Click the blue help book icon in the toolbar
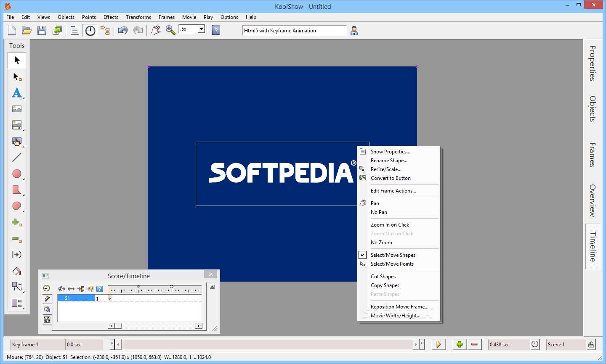 click(x=216, y=30)
